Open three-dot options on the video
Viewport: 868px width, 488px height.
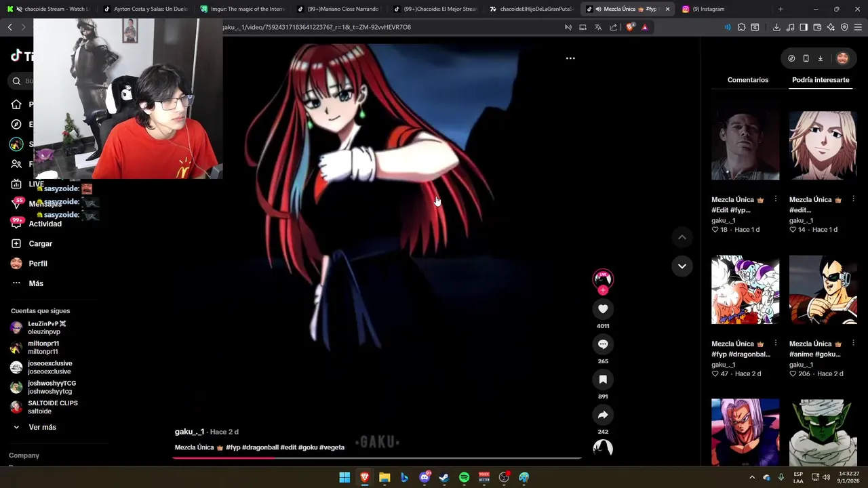(x=570, y=58)
